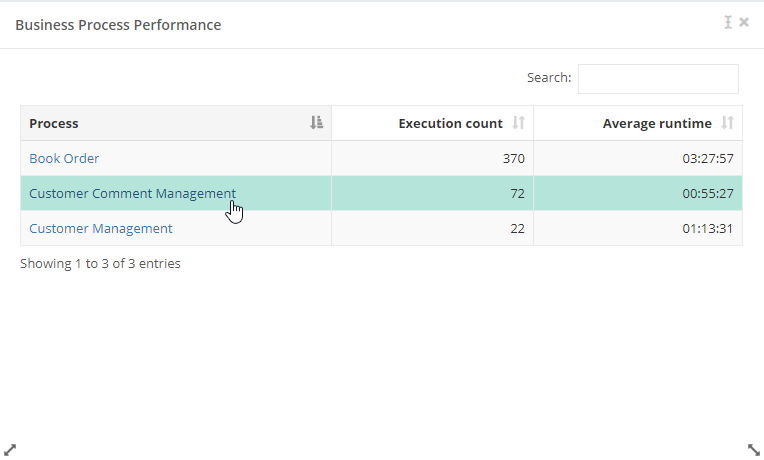Open the Customer Management process link

click(101, 229)
